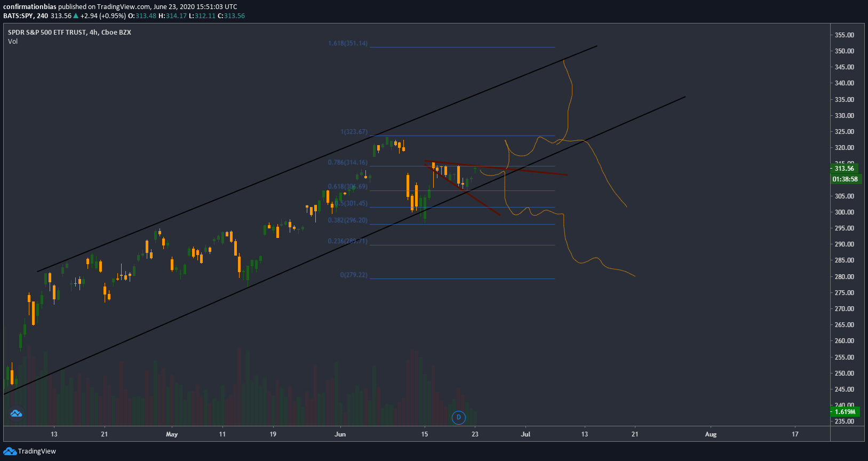Click the 280.00 price axis label
The height and width of the screenshot is (461, 868).
point(845,277)
